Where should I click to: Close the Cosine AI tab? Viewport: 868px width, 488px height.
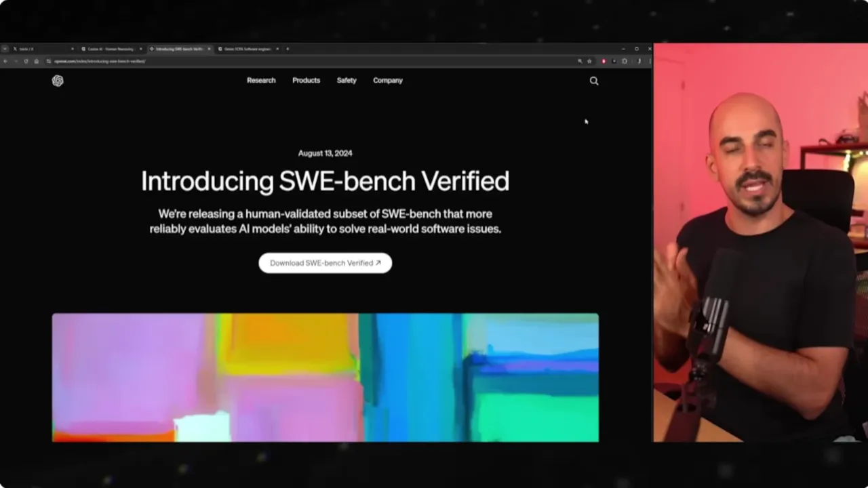click(141, 49)
